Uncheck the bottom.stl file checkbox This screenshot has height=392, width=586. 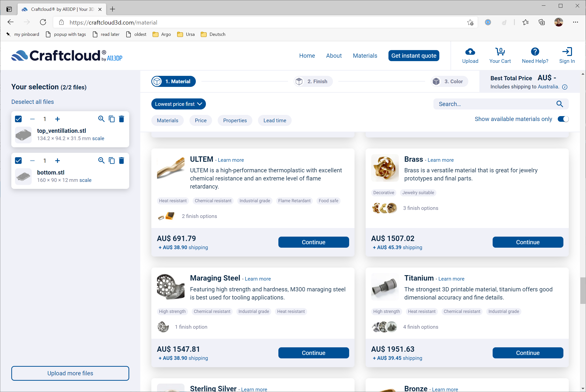coord(18,161)
